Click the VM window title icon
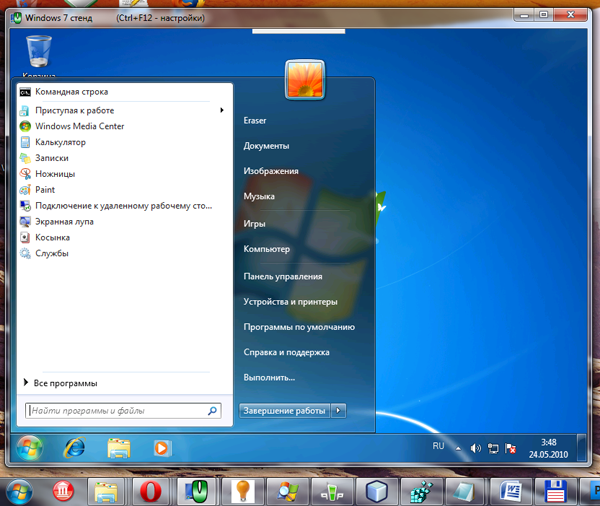The height and width of the screenshot is (506, 600). click(16, 18)
